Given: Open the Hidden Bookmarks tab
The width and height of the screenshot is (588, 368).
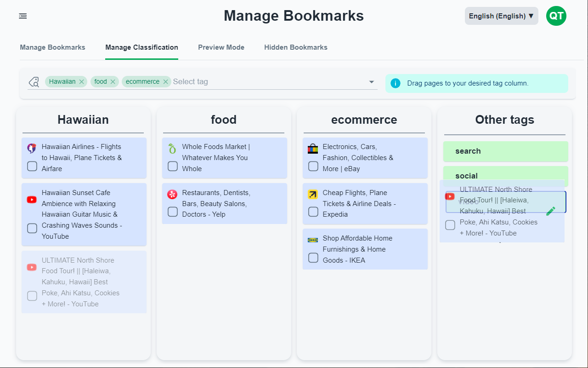Looking at the screenshot, I should [295, 47].
